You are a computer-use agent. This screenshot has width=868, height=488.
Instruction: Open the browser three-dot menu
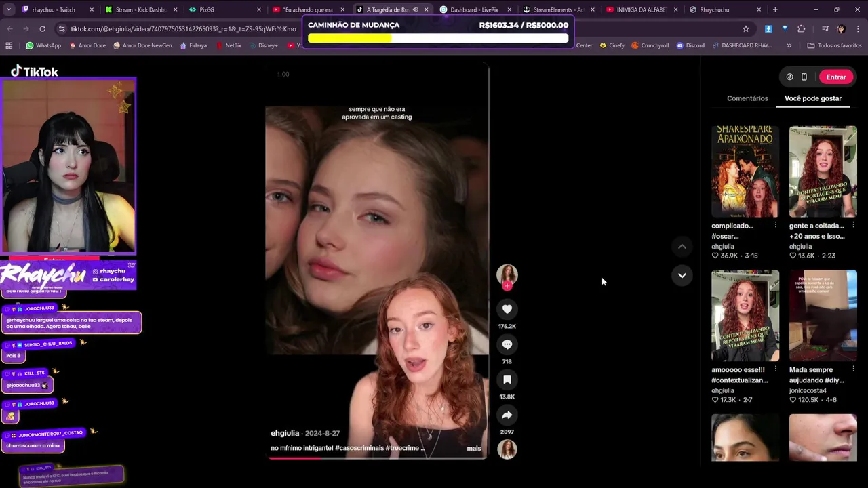858,28
